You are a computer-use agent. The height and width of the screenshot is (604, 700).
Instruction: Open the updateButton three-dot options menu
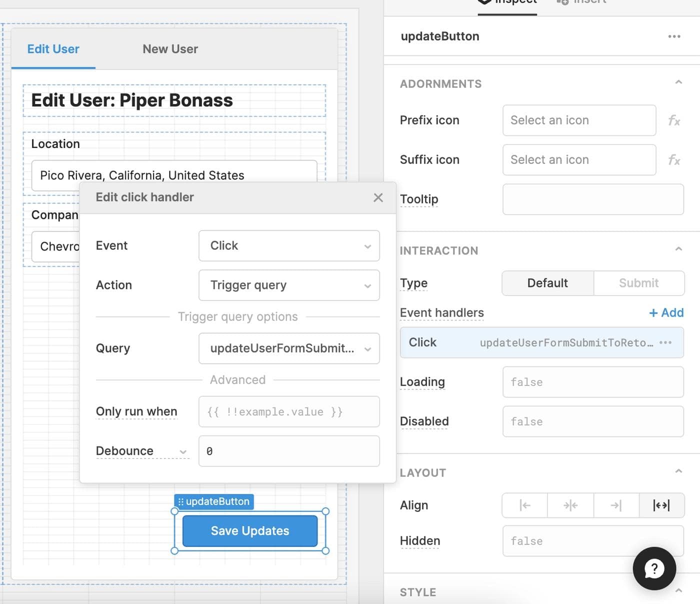click(x=674, y=36)
